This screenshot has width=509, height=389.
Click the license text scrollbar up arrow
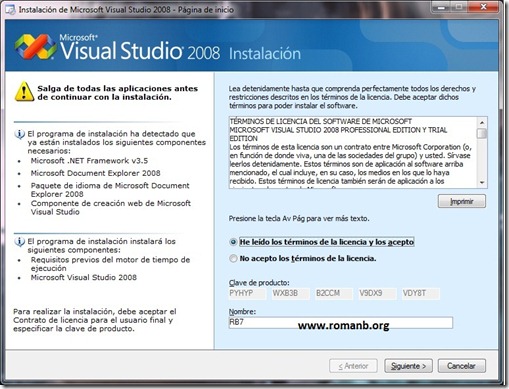pyautogui.click(x=482, y=122)
